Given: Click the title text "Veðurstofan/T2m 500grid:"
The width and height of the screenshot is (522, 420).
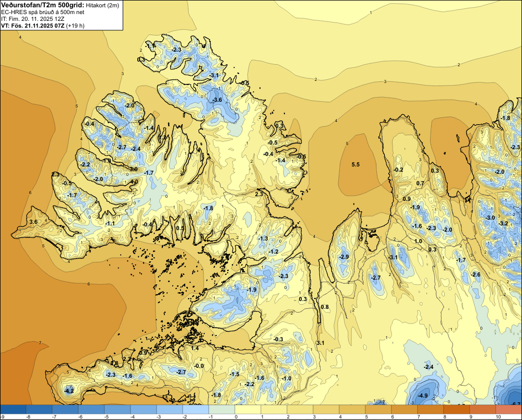Looking at the screenshot, I should (x=43, y=5).
